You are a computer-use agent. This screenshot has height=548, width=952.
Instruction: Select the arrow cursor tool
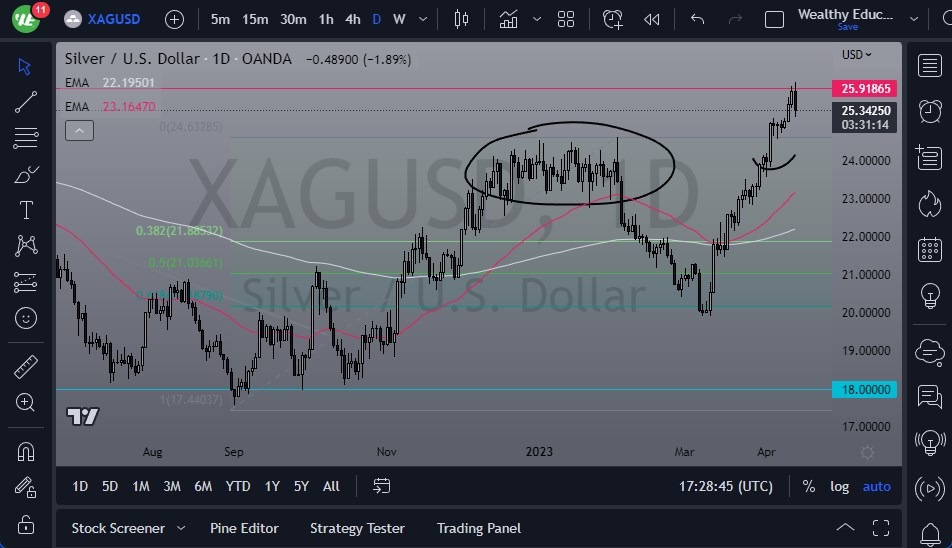pyautogui.click(x=25, y=66)
